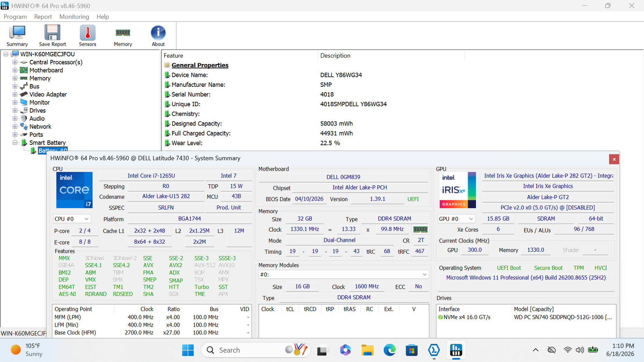Open the Report menu
644x362 pixels.
click(43, 17)
